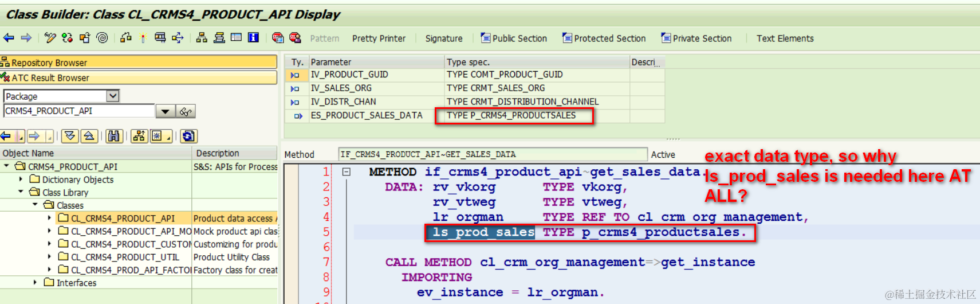Viewport: 980px width, 304px height.
Task: Click Expand All Nodes icon
Action: tap(70, 136)
